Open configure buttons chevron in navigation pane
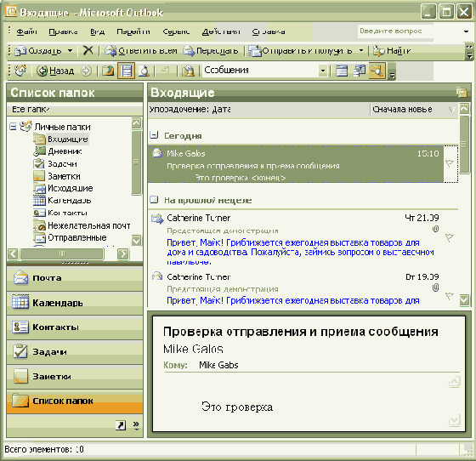The width and height of the screenshot is (476, 461). coord(136,425)
